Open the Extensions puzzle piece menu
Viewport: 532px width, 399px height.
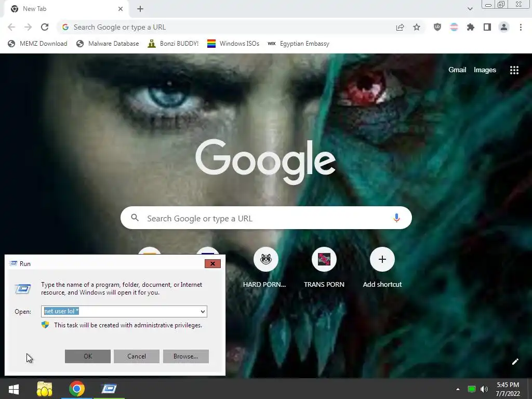tap(471, 27)
